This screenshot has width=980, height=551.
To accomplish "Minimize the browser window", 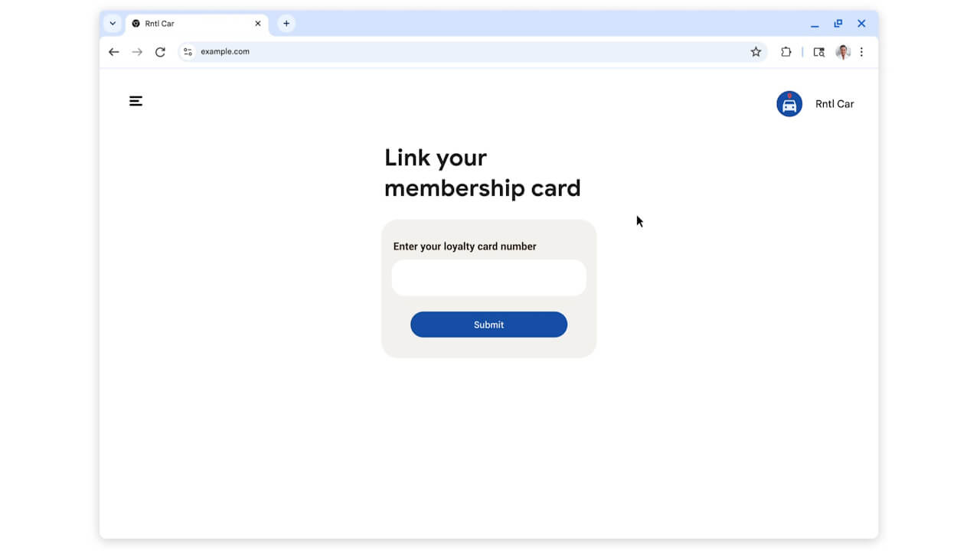I will [x=815, y=24].
